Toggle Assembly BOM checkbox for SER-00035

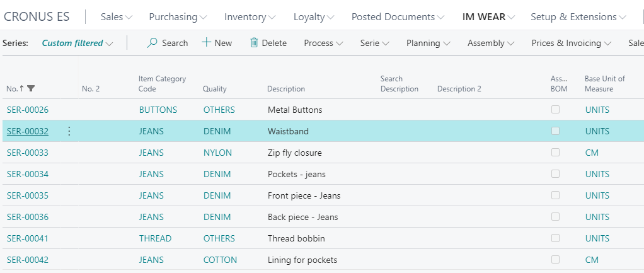[x=555, y=195]
